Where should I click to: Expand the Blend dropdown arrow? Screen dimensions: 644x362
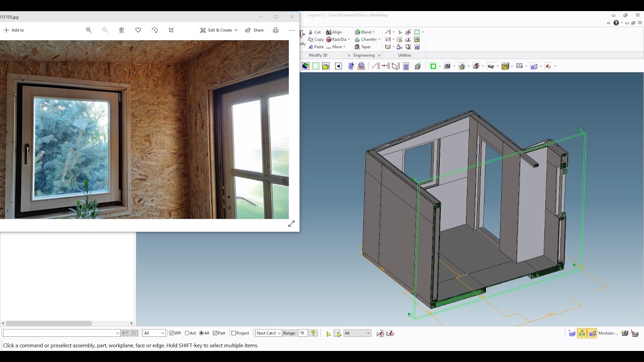pyautogui.click(x=374, y=32)
